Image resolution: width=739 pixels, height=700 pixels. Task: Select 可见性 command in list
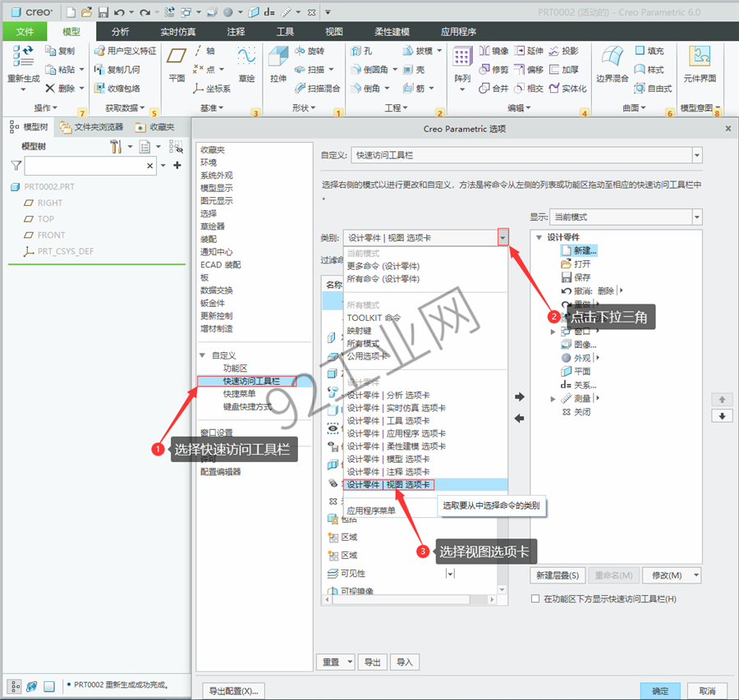[353, 574]
